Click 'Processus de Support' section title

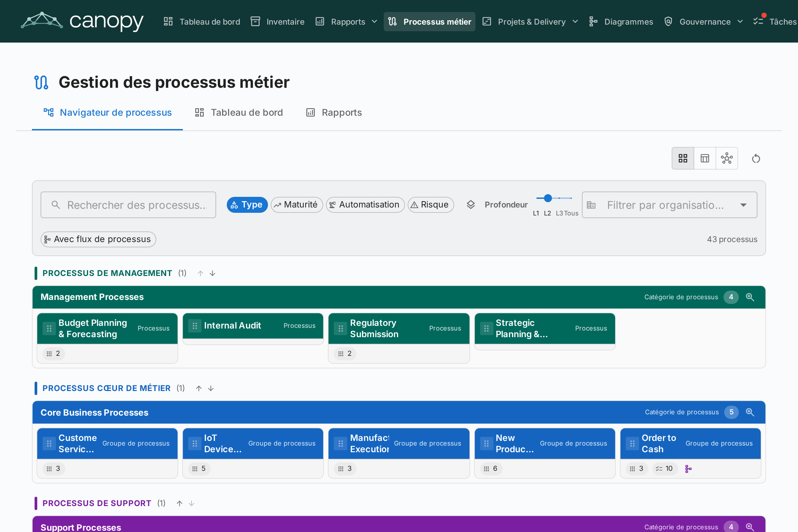(97, 503)
